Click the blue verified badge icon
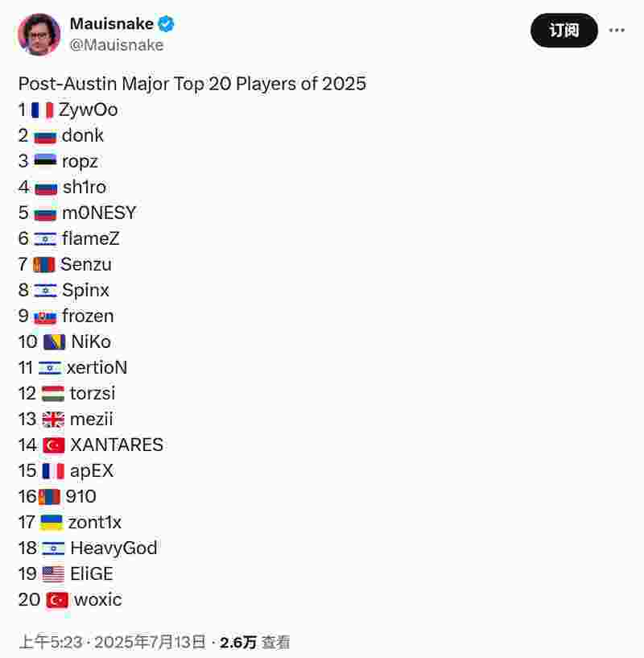The width and height of the screenshot is (644, 658). click(166, 24)
